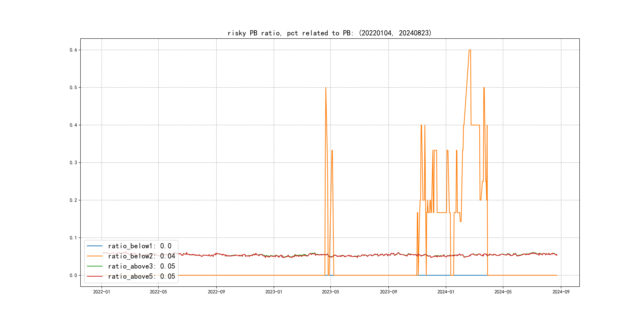Screen dimensions: 644x322
Task: Click the 2024-09 x-axis tick label
Action: (561, 292)
